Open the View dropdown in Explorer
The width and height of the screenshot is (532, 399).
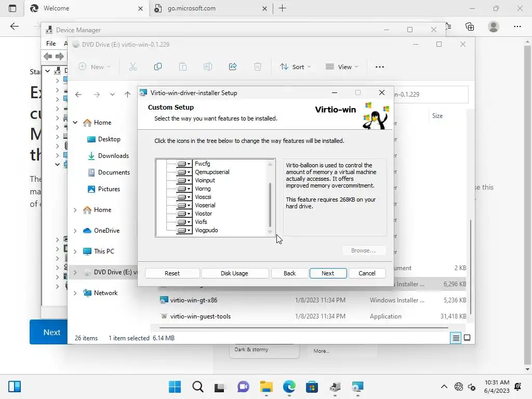[342, 67]
